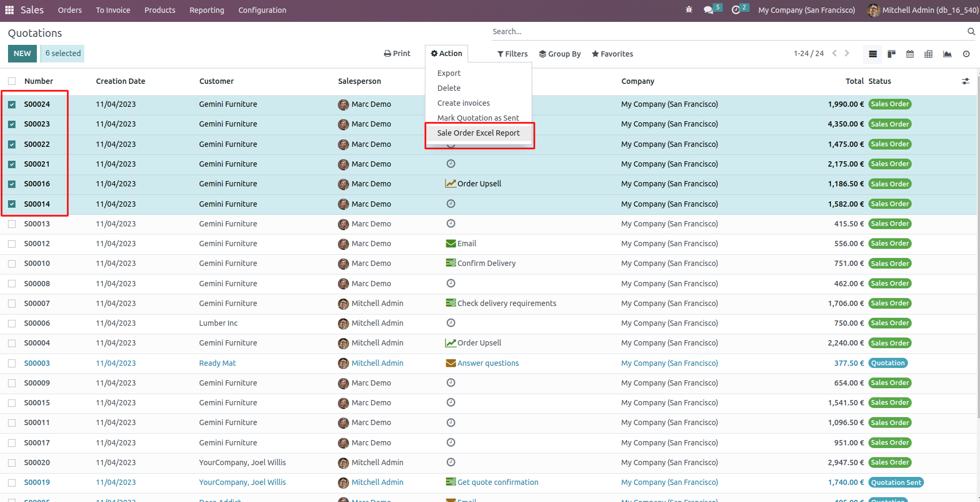Open optional columns settings icon
The image size is (980, 502).
966,81
